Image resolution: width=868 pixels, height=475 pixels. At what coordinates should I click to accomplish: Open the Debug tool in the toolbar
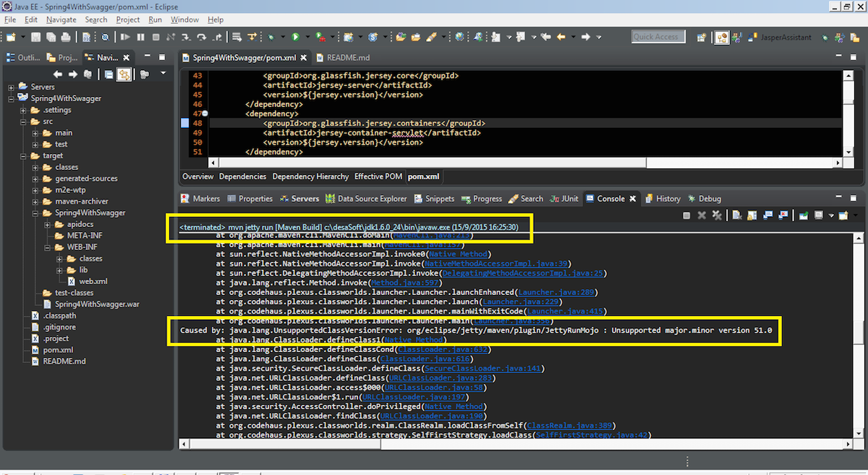pos(272,36)
